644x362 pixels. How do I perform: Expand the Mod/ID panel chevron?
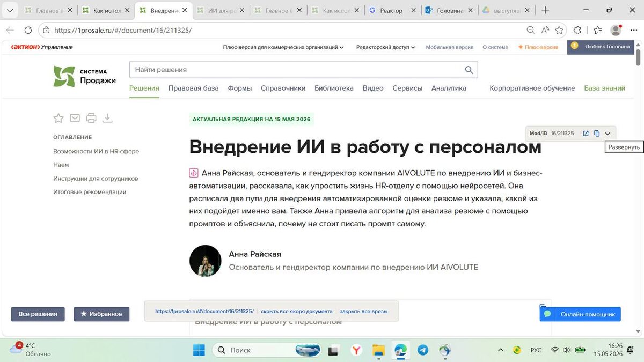click(608, 134)
